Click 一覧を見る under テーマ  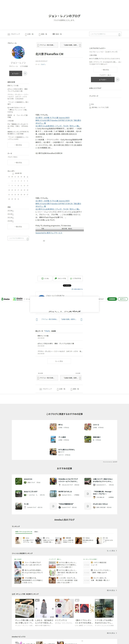pos(18,163)
